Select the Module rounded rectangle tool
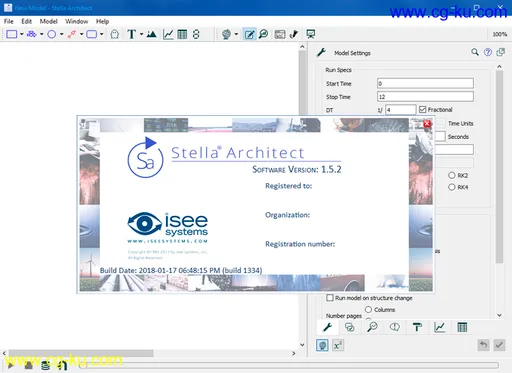Viewport: 512px width, 373px height. point(91,34)
